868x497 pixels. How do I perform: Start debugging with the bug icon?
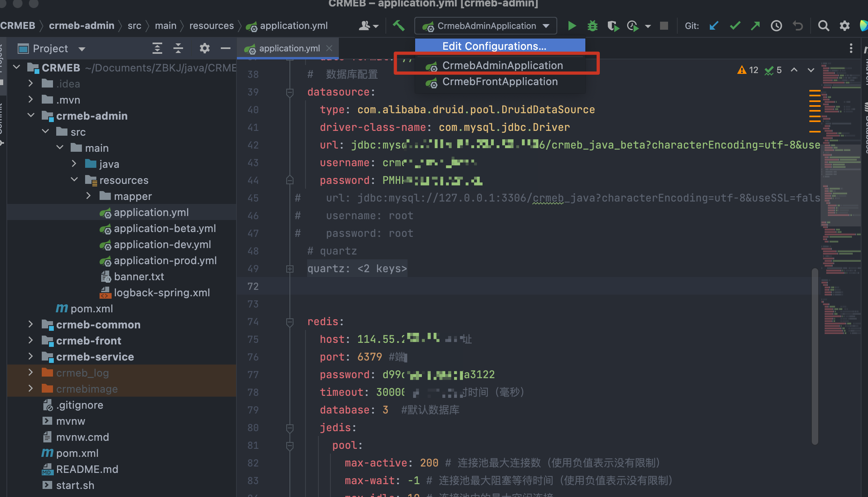[593, 25]
